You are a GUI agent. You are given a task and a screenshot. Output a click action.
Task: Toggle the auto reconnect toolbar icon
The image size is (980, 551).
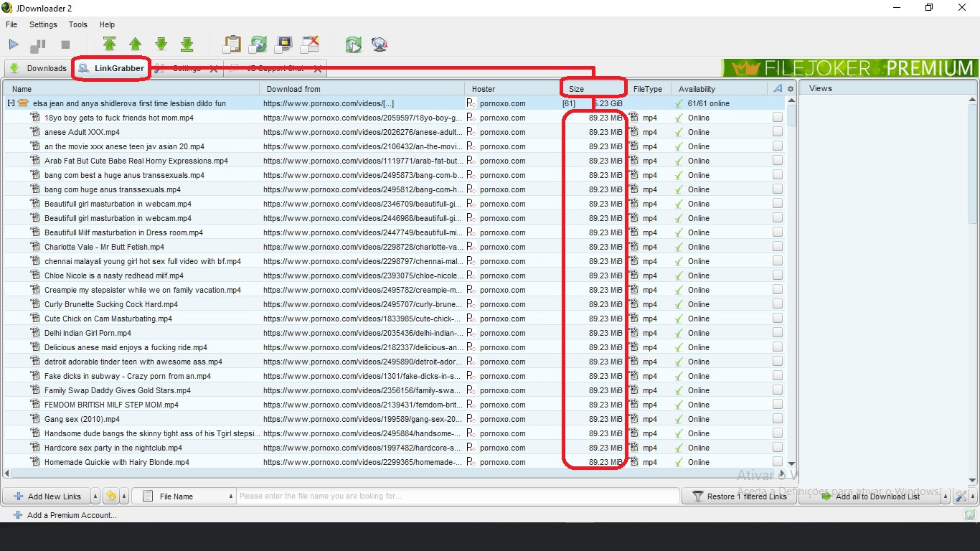point(258,44)
